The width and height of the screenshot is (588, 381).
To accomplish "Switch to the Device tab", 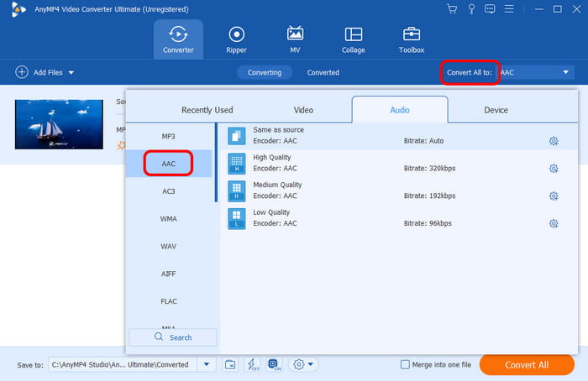I will pyautogui.click(x=496, y=110).
